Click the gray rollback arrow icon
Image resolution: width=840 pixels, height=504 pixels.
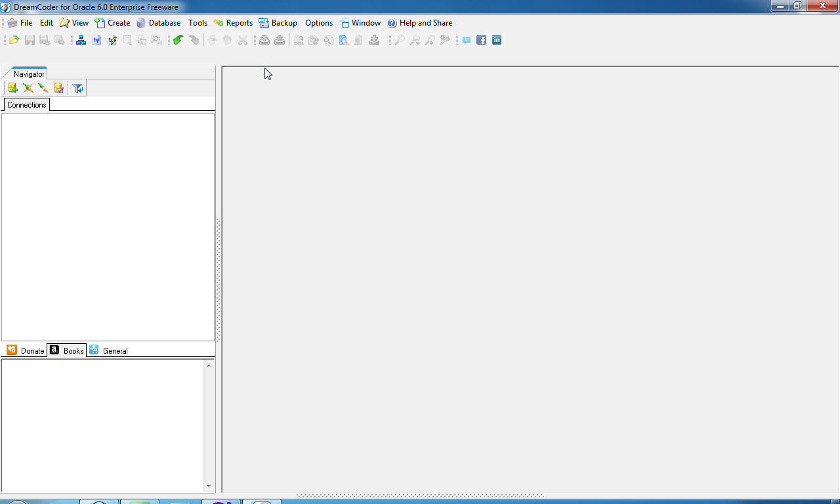click(194, 40)
